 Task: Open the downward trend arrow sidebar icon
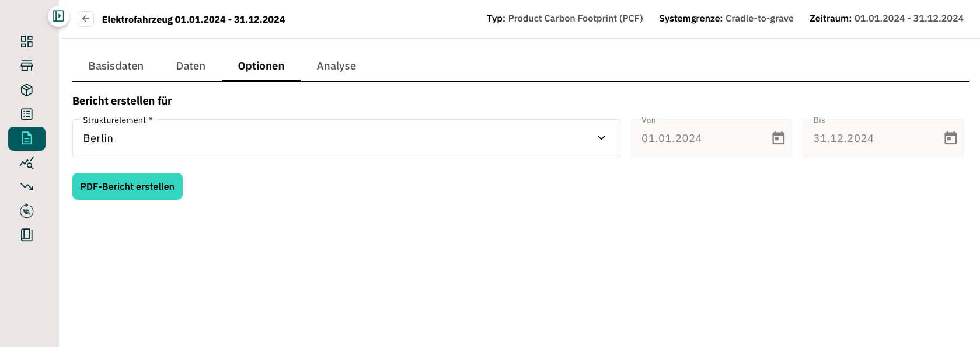point(27,187)
